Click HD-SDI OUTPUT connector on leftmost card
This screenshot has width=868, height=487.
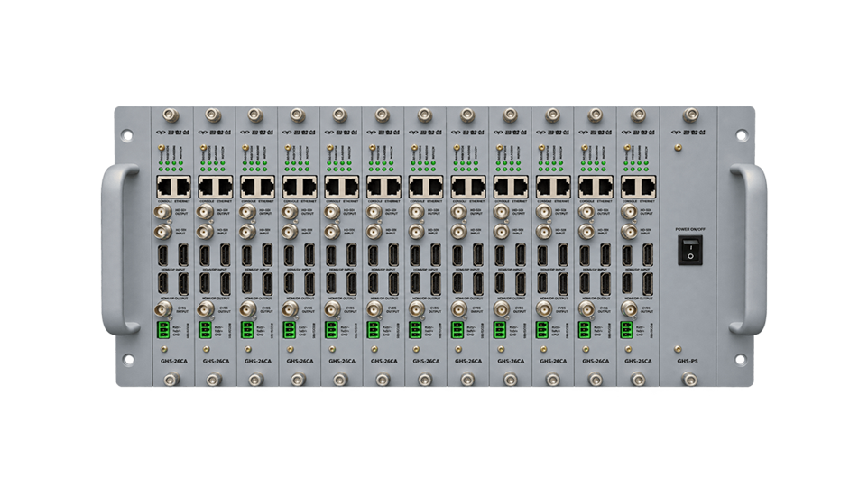pos(163,211)
